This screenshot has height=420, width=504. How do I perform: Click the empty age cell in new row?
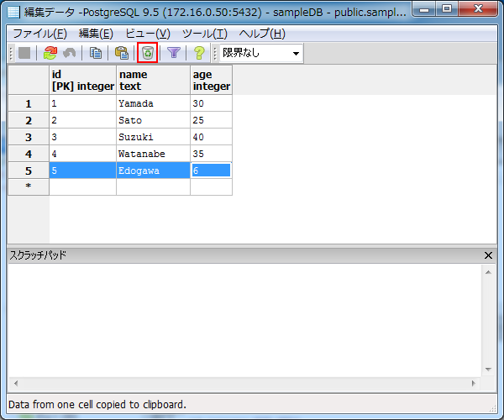[211, 186]
